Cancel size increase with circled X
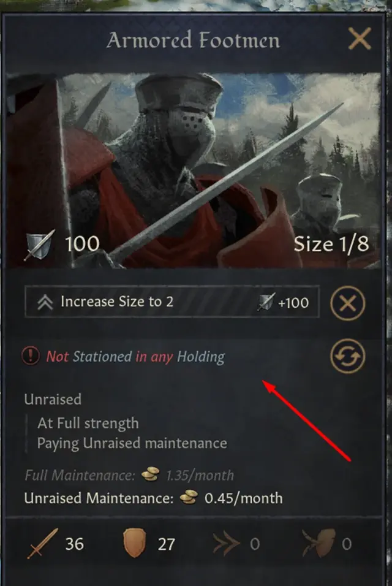Image resolution: width=392 pixels, height=586 pixels. [x=347, y=303]
